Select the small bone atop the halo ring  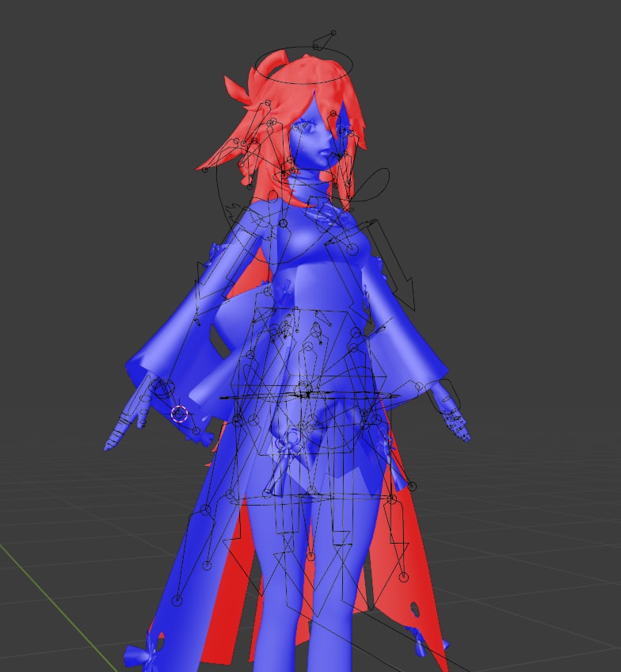[x=324, y=40]
